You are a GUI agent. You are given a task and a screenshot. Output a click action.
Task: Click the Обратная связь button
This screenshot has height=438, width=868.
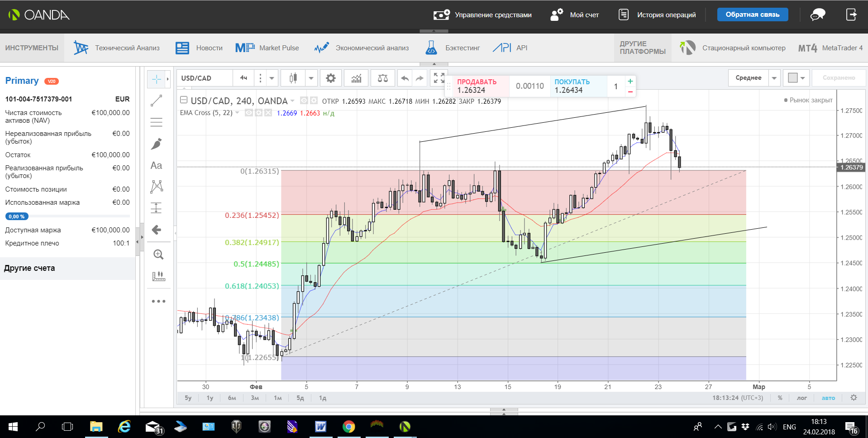tap(752, 14)
